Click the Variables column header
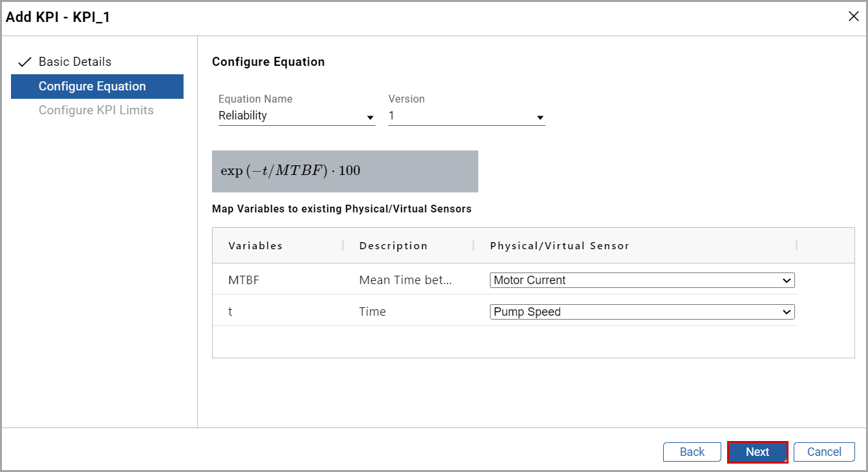This screenshot has width=868, height=472. click(255, 245)
